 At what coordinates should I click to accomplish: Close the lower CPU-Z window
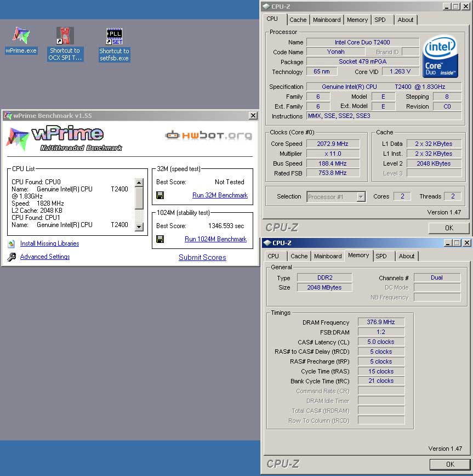467,243
